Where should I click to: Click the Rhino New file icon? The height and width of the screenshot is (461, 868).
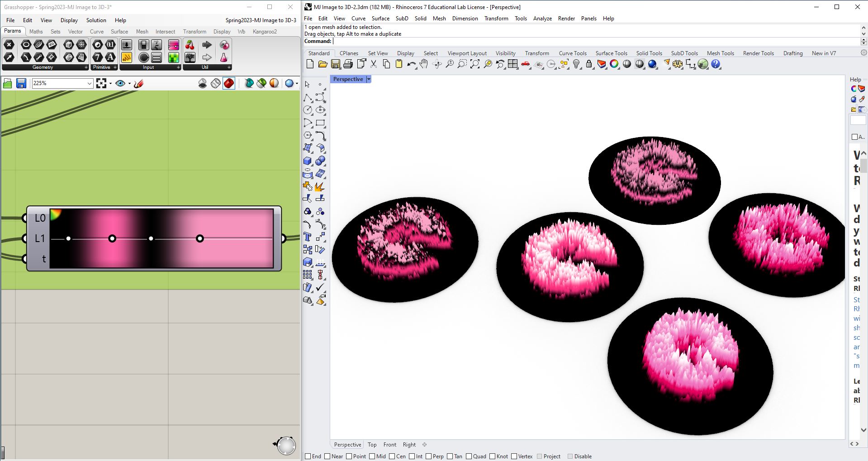coord(310,64)
